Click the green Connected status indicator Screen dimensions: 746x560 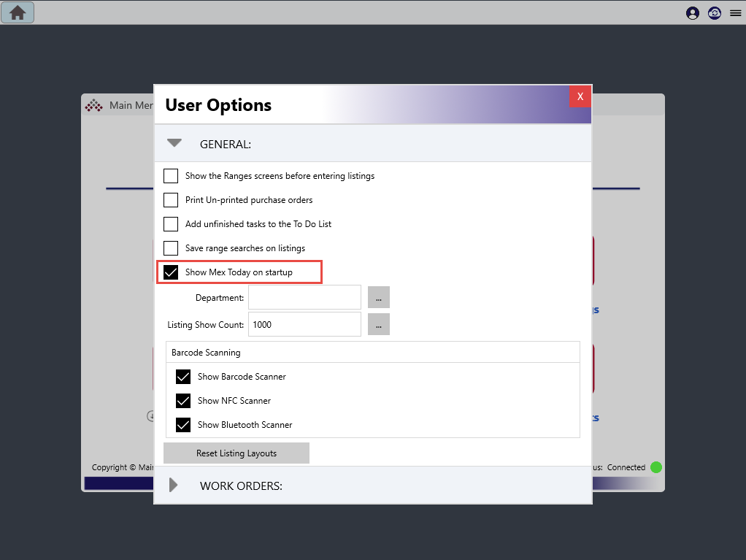(x=655, y=467)
